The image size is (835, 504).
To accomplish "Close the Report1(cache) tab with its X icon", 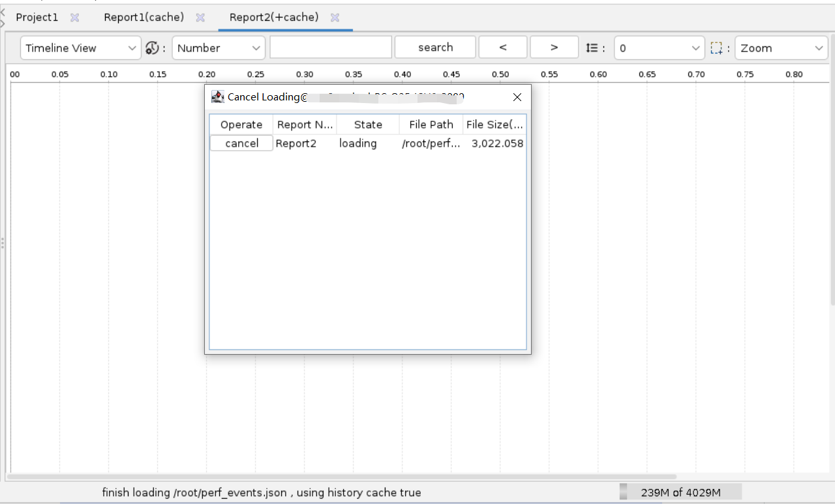I will [200, 18].
